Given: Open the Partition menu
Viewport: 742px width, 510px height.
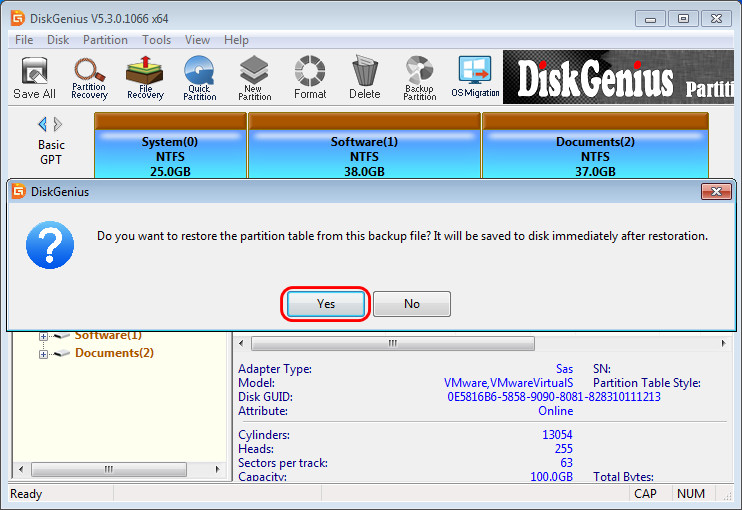Looking at the screenshot, I should point(105,40).
